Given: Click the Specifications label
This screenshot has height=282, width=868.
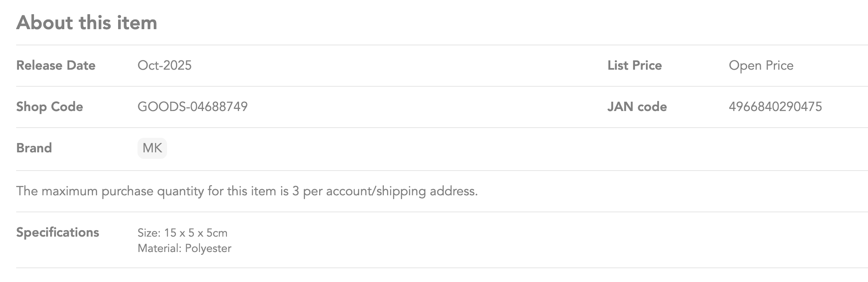Looking at the screenshot, I should point(57,233).
